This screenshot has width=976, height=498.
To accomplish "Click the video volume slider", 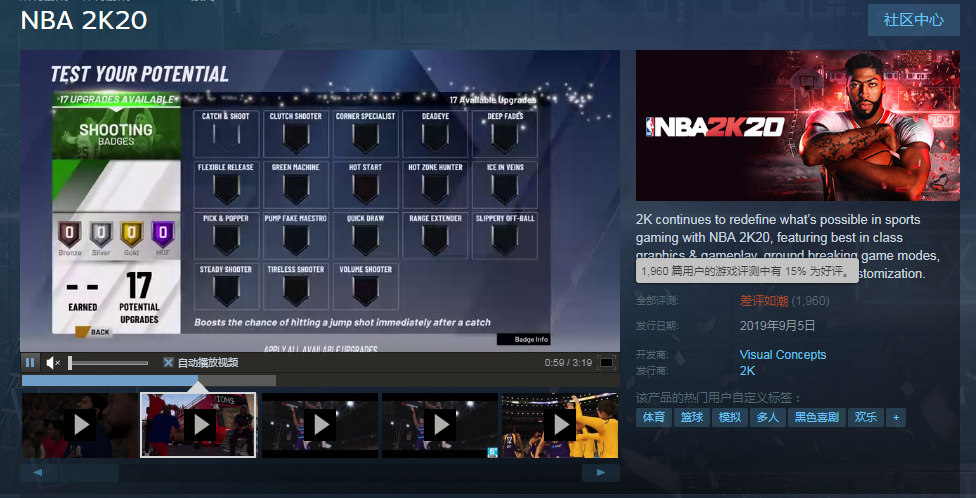I will pyautogui.click(x=108, y=362).
